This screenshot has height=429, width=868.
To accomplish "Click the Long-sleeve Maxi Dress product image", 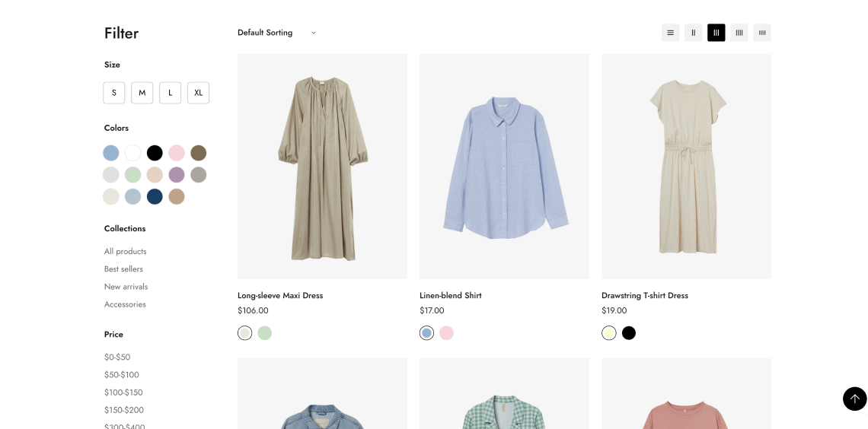I will tap(322, 167).
